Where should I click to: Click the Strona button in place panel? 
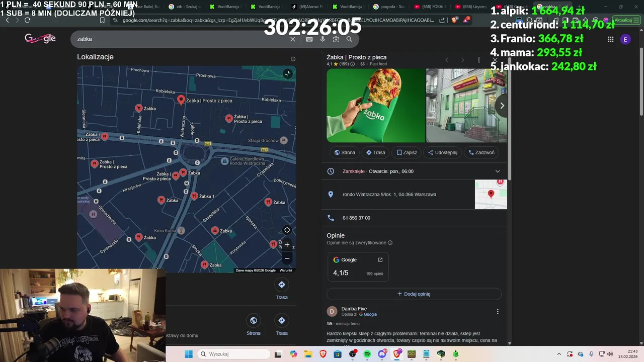[345, 152]
